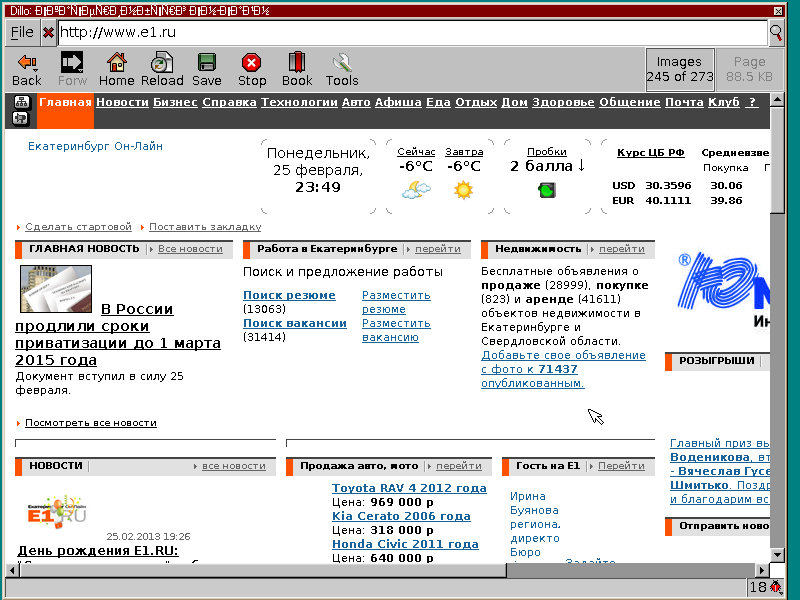This screenshot has height=600, width=800.
Task: Click the Сейчас weather link
Action: pyautogui.click(x=416, y=152)
